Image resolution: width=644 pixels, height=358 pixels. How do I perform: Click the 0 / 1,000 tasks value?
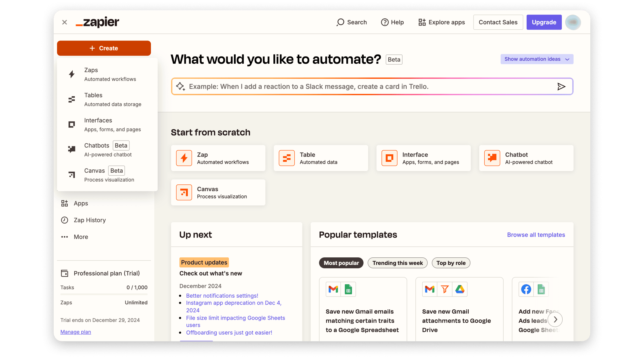coord(137,287)
